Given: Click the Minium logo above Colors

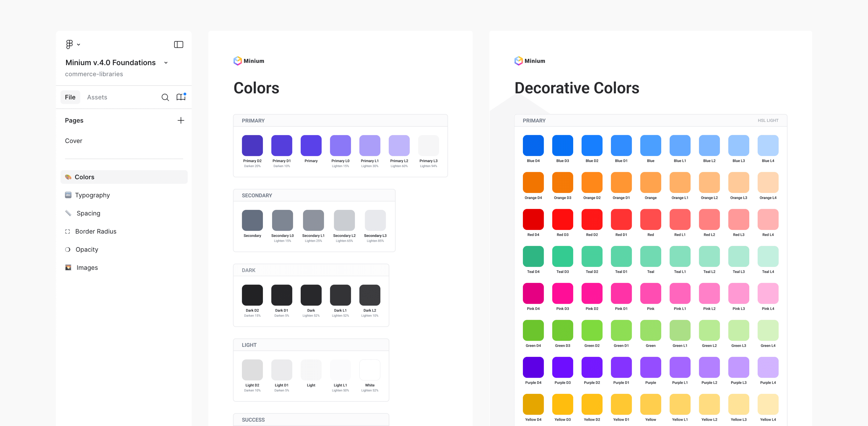Looking at the screenshot, I should click(238, 61).
